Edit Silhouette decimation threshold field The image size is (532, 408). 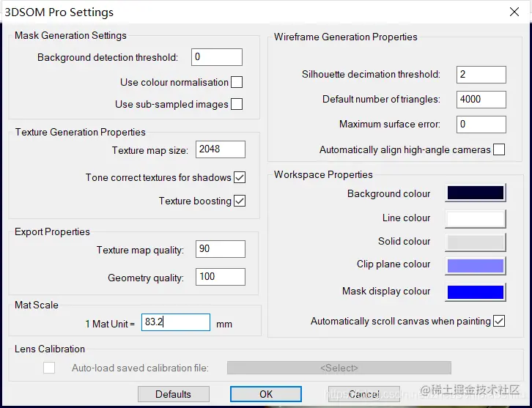tap(481, 75)
